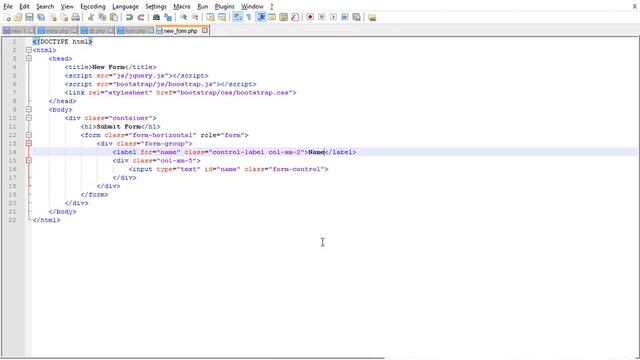Image resolution: width=640 pixels, height=360 pixels.
Task: Click the last toolbar folder icon
Action: pyautogui.click(x=372, y=17)
